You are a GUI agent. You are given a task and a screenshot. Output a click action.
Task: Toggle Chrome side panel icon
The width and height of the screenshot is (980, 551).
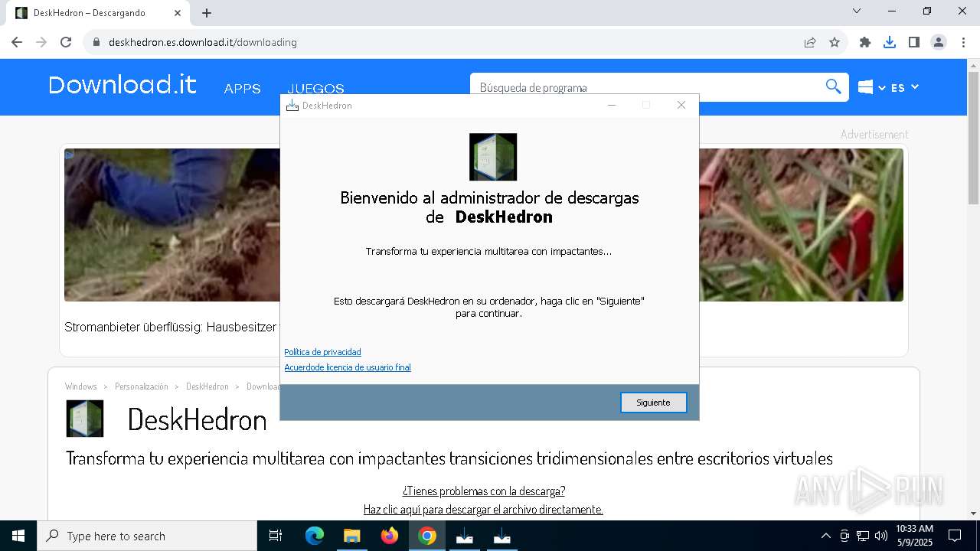(x=914, y=42)
